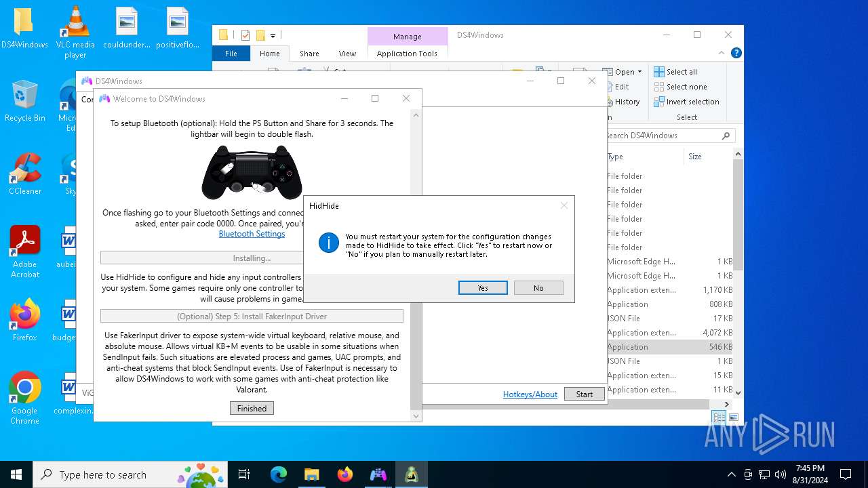This screenshot has width=868, height=488.
Task: Switch to DS4Windows controller taskbar icon
Action: point(378,474)
